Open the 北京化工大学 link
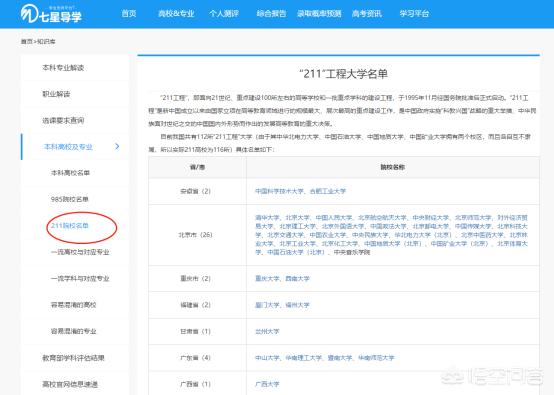 (x=340, y=244)
